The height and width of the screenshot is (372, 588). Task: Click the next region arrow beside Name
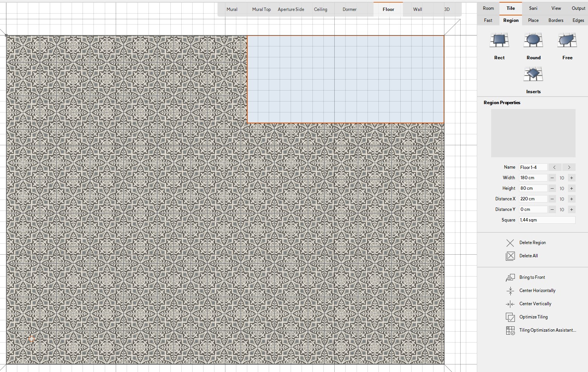[x=569, y=167]
